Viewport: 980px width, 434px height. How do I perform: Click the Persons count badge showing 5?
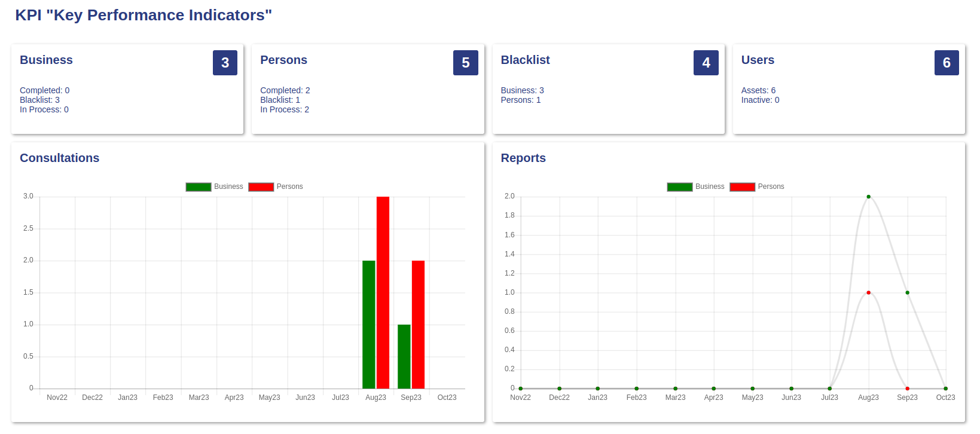(x=465, y=63)
